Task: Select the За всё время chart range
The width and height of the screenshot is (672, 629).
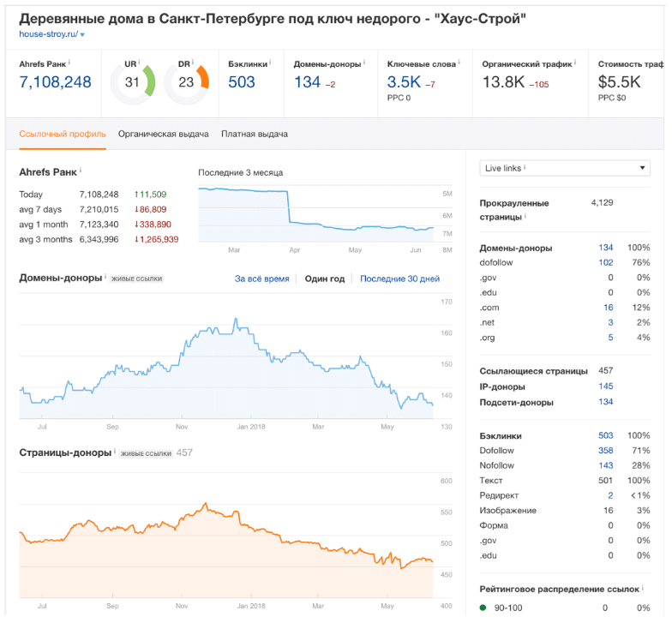Action: 261,279
